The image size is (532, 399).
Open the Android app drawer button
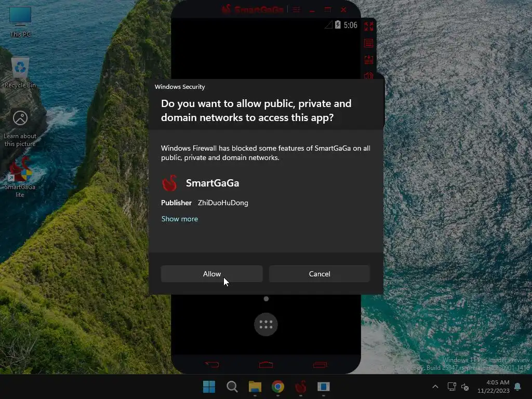click(266, 324)
